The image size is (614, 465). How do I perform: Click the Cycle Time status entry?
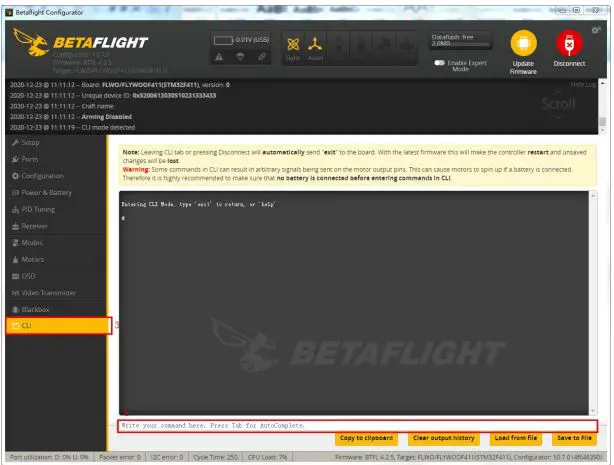[215, 457]
